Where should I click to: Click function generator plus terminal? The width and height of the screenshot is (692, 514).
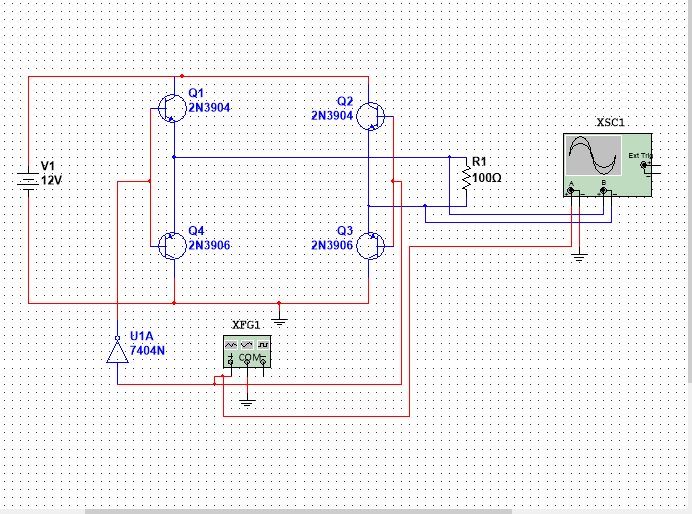click(230, 362)
